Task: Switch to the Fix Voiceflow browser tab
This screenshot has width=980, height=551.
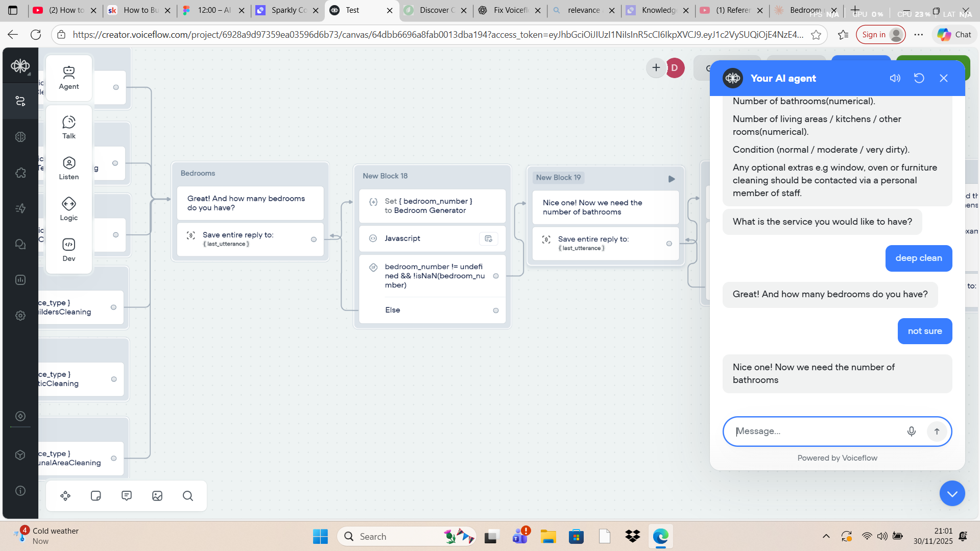Action: click(510, 10)
